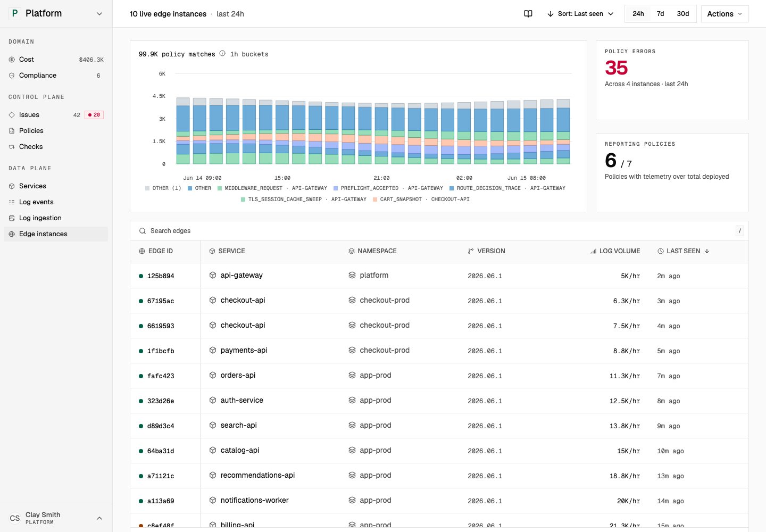Click the search magnifier icon
Viewport: 766px width, 532px height.
143,231
